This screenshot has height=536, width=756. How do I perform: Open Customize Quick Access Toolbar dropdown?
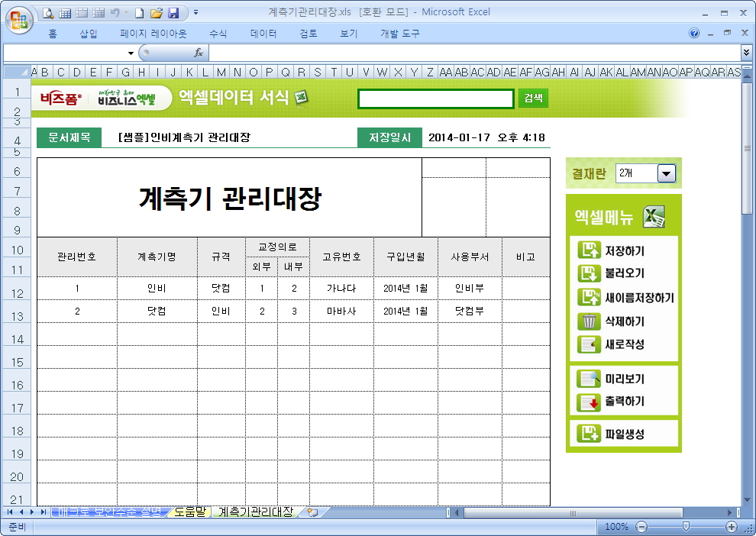coord(196,13)
